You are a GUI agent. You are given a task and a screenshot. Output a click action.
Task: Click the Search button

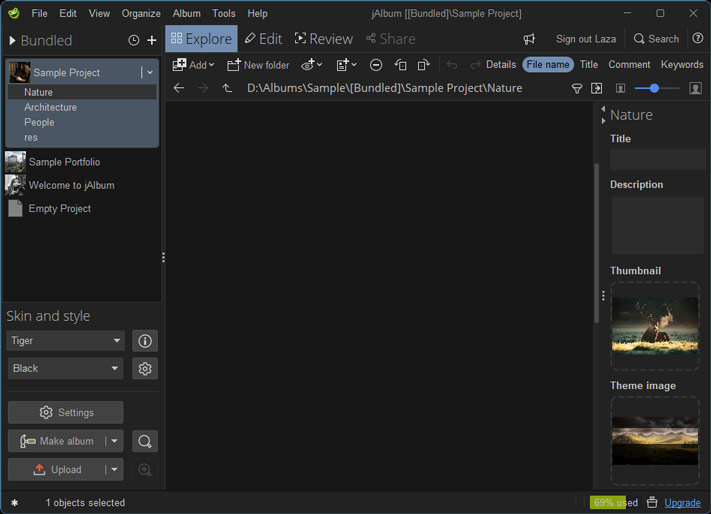656,39
